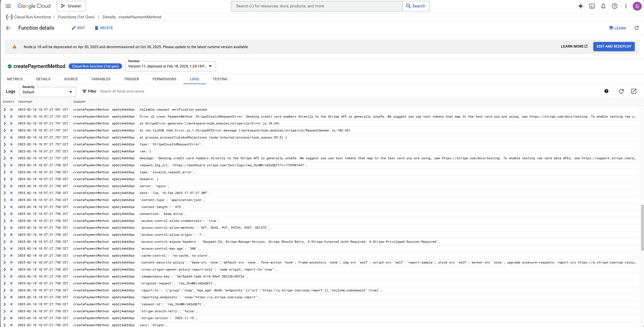Refresh the logs list
Screen dimensions: 644x327
(621, 91)
